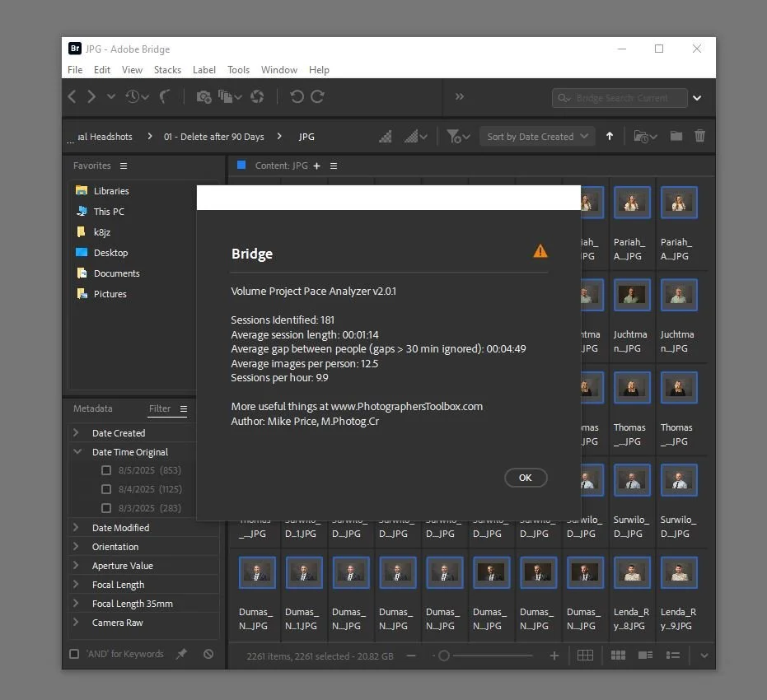Expand the Focal Length filter

[x=76, y=584]
